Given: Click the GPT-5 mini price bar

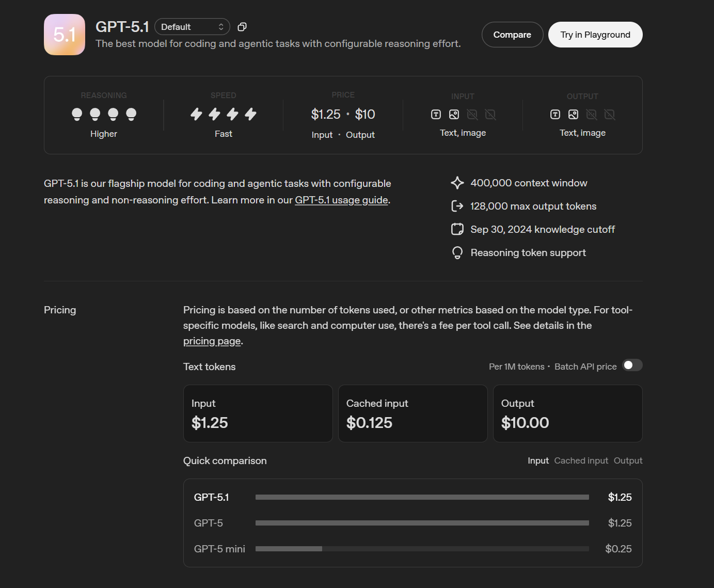Looking at the screenshot, I should [422, 549].
